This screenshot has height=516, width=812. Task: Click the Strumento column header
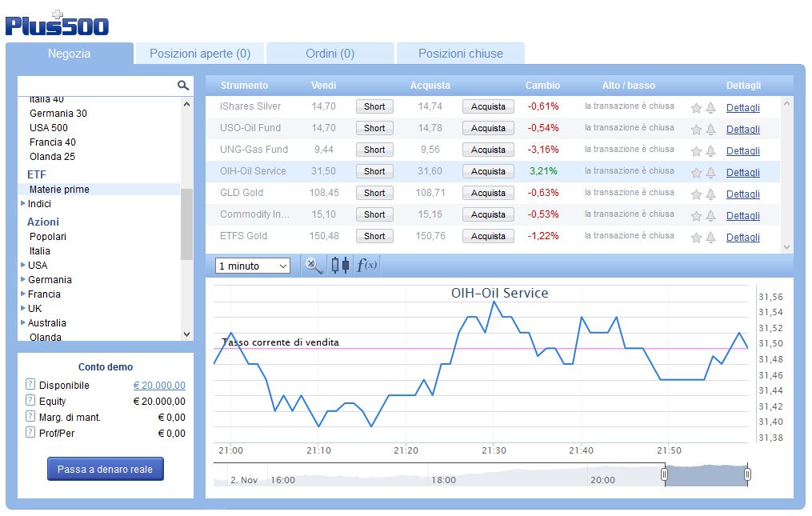pyautogui.click(x=245, y=86)
